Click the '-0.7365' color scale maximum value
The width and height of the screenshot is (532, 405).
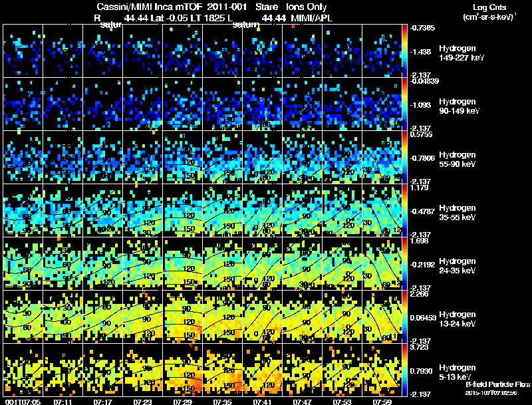click(x=422, y=28)
